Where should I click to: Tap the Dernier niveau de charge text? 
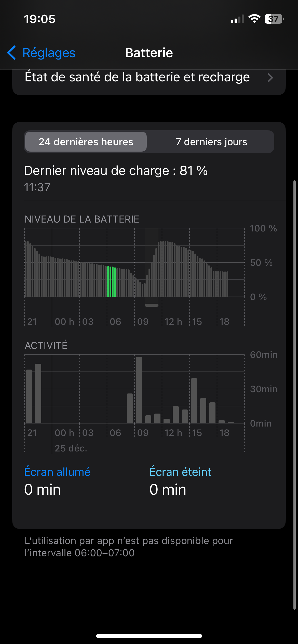(116, 170)
